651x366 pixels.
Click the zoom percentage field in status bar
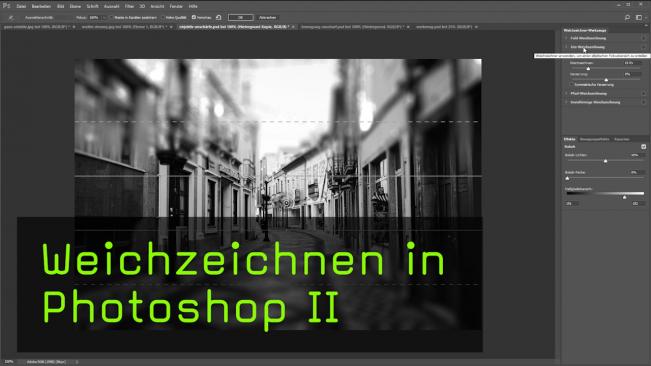[9, 362]
